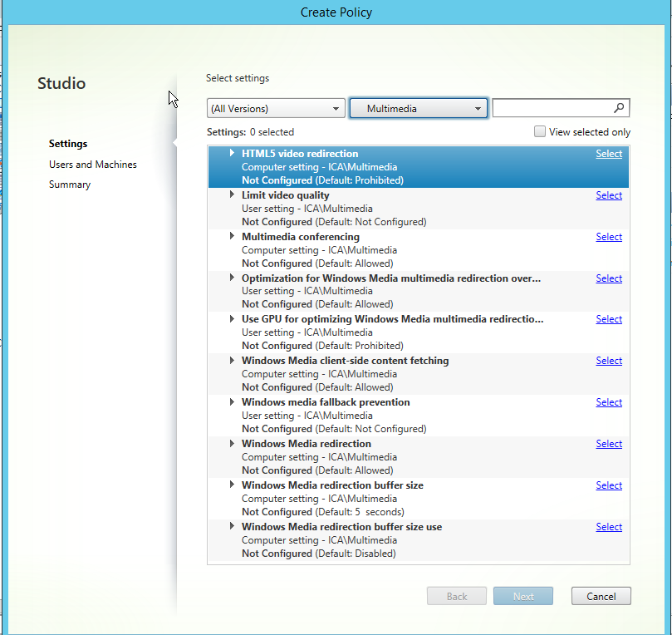Expand Windows Media client-side content fetching
Viewport: 672px width, 635px height.
pos(232,360)
